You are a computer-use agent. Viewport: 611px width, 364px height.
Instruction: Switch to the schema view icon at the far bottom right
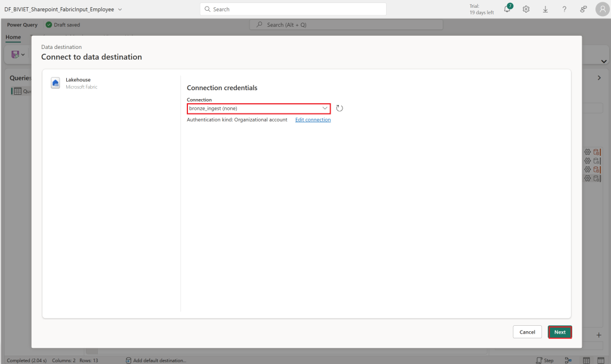[x=601, y=360]
